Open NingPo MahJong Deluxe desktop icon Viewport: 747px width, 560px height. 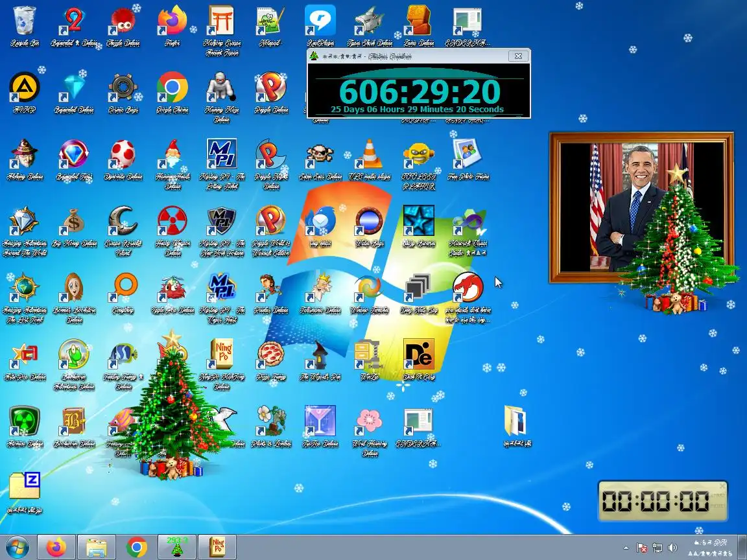click(222, 355)
